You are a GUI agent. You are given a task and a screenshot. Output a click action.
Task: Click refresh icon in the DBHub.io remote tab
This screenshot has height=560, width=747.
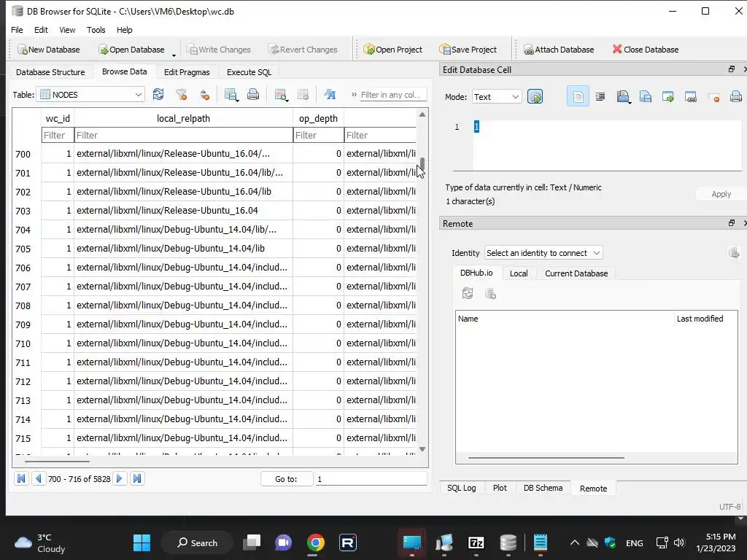(x=468, y=293)
